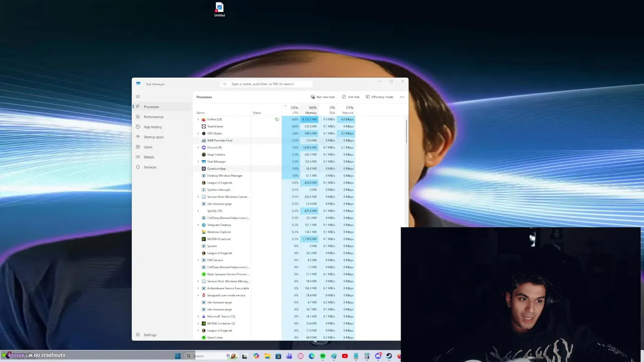
Task: Click the 6,132.2 MB memory cell
Action: pos(309,119)
